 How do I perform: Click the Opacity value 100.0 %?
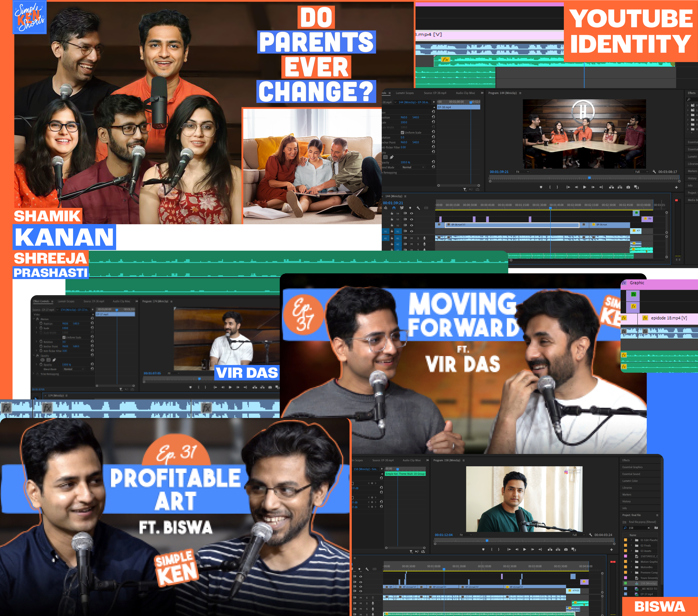point(405,163)
